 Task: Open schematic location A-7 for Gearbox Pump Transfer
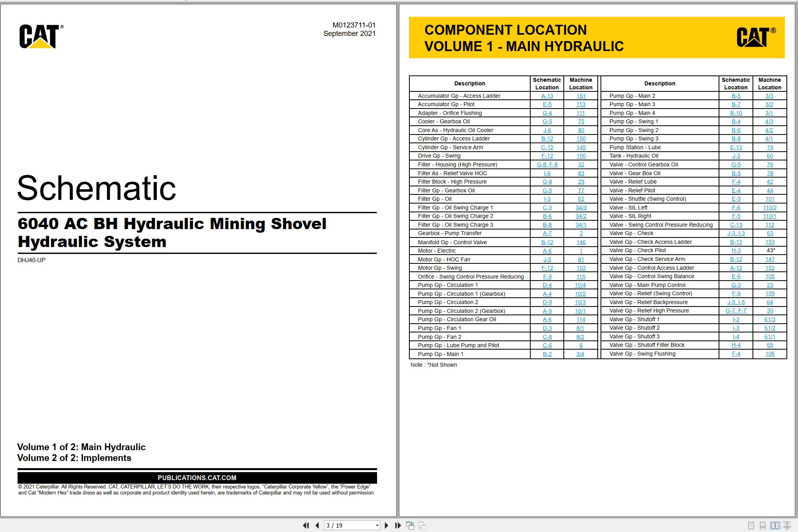[547, 233]
